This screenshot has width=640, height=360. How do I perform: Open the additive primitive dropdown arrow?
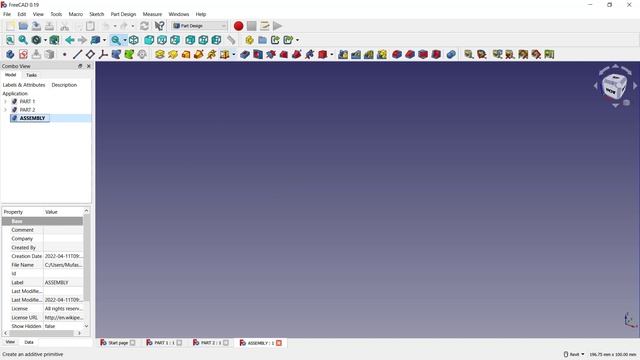pyautogui.click(x=233, y=54)
